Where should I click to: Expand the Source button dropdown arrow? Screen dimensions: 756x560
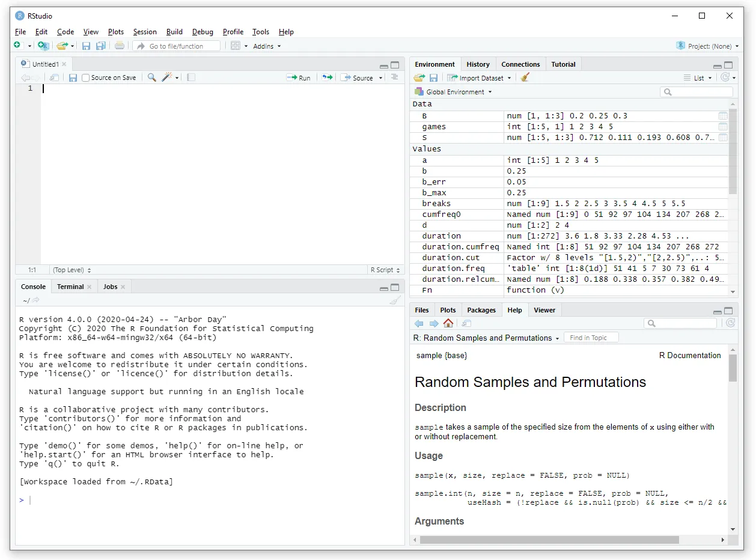(x=380, y=78)
